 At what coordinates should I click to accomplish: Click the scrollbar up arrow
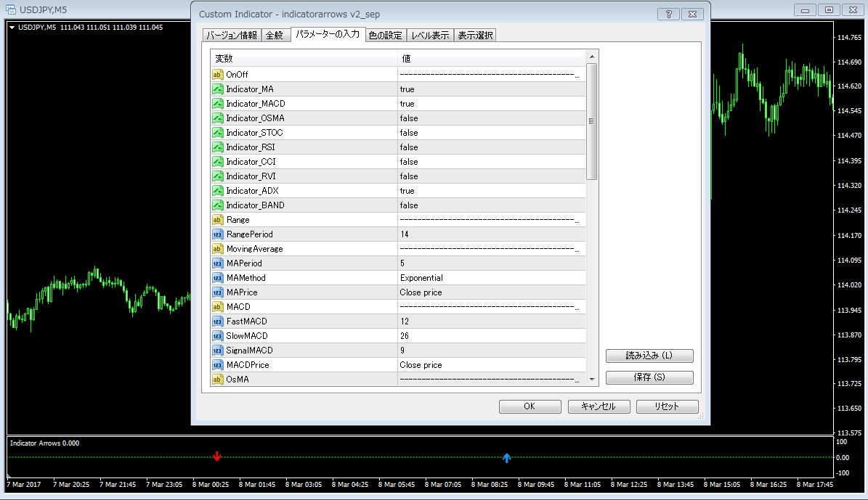coord(592,57)
